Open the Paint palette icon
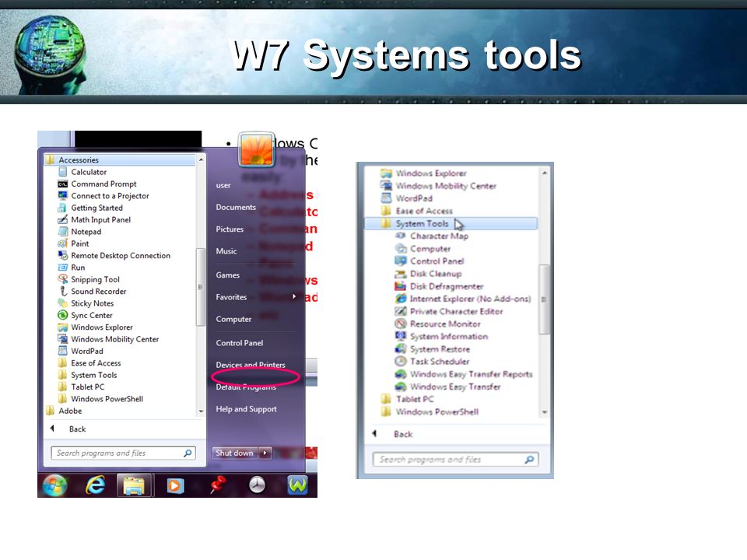The width and height of the screenshot is (747, 560). pos(62,243)
